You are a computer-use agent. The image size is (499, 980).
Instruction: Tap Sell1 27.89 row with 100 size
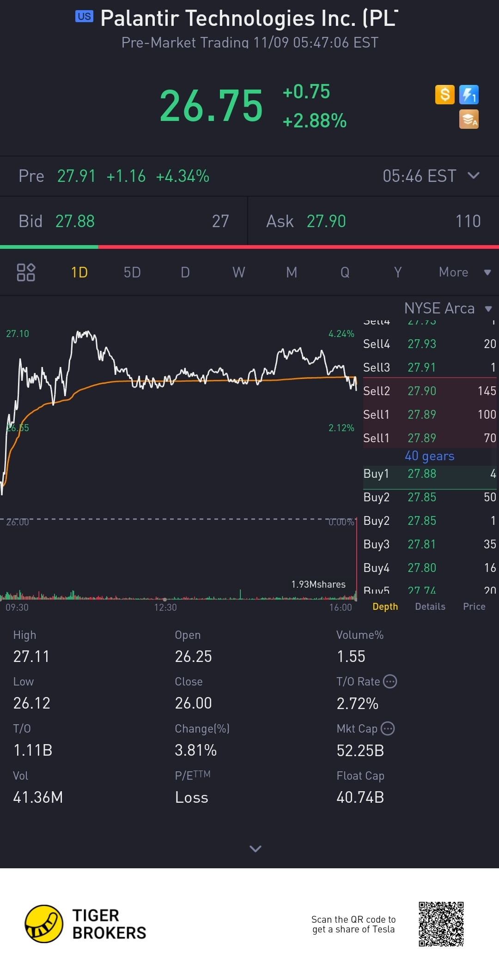(x=430, y=415)
